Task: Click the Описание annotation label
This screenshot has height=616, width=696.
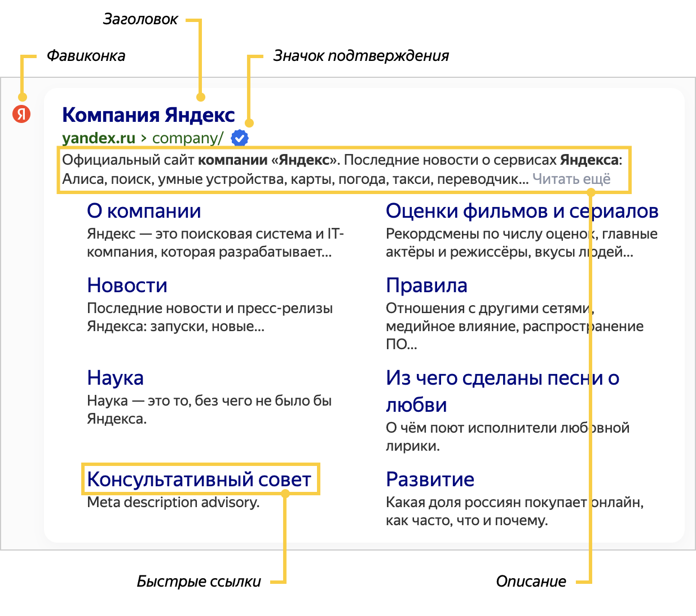Action: (x=531, y=582)
